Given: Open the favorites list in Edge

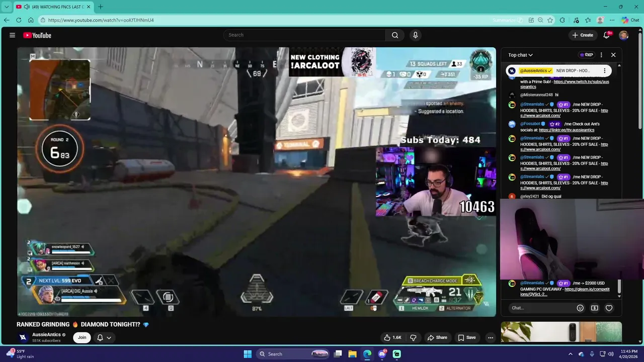Looking at the screenshot, I should [x=588, y=20].
